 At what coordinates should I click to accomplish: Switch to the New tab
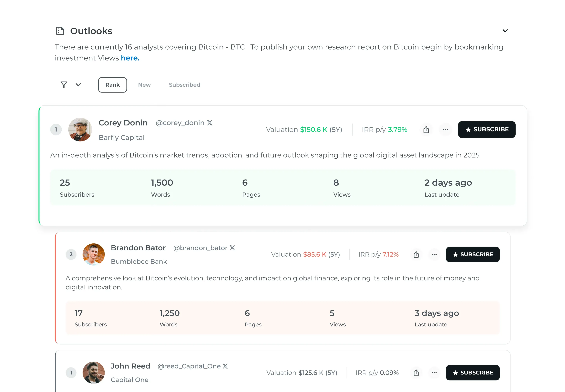144,85
